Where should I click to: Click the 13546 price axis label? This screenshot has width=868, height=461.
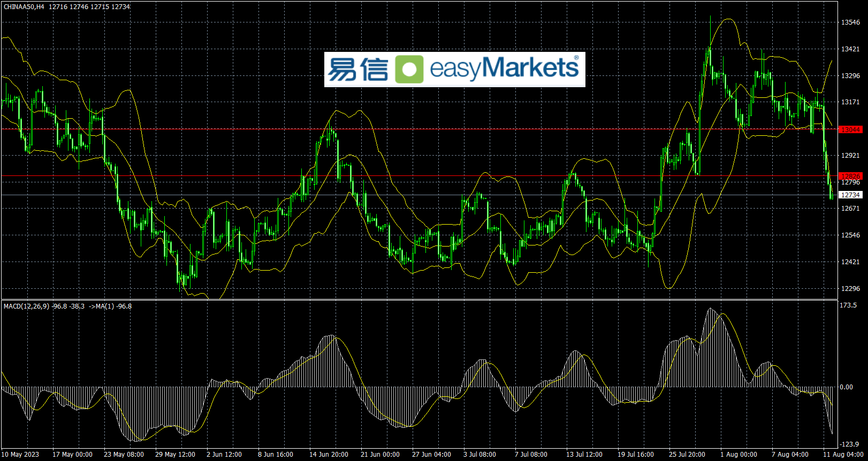coord(850,22)
